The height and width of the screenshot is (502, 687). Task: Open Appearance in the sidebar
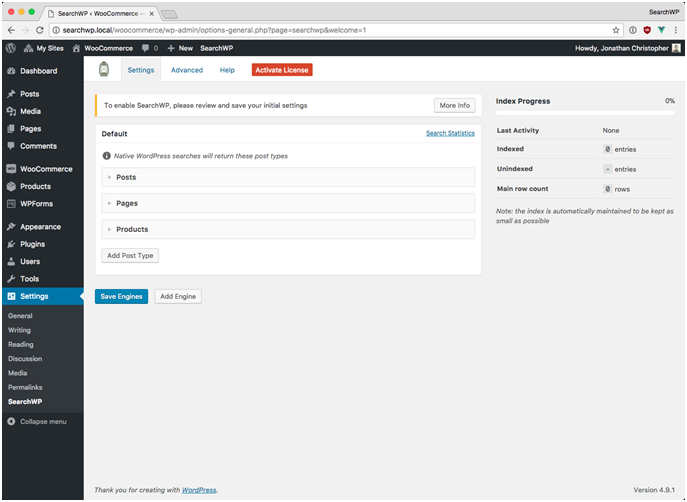click(42, 226)
